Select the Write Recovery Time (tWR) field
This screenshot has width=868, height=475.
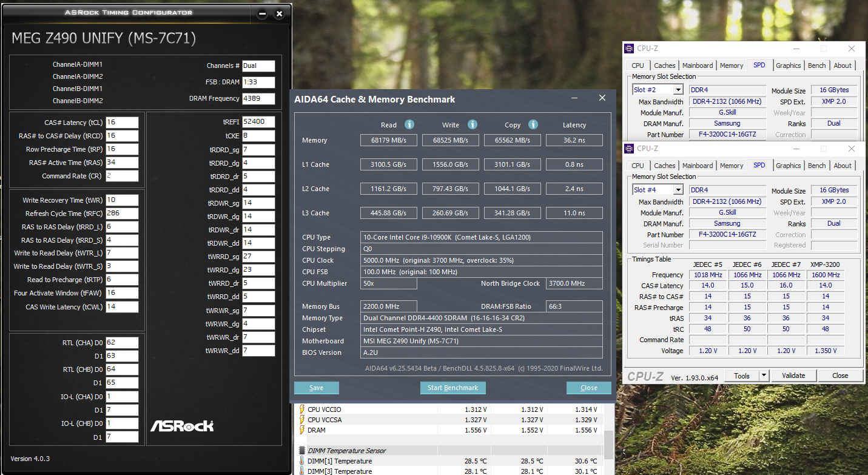click(x=122, y=200)
